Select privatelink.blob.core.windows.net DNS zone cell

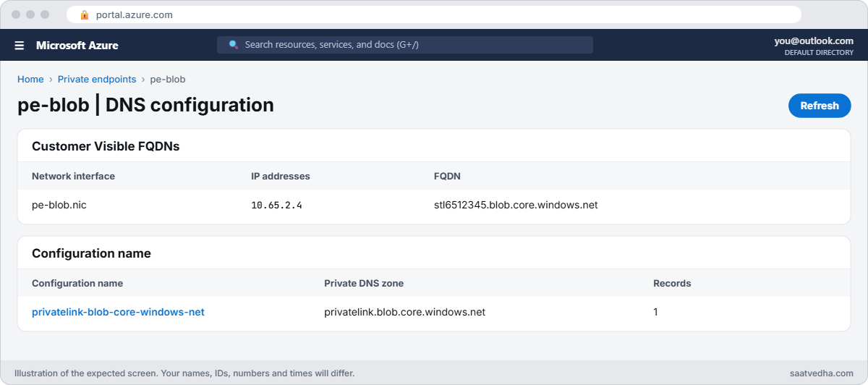click(404, 313)
